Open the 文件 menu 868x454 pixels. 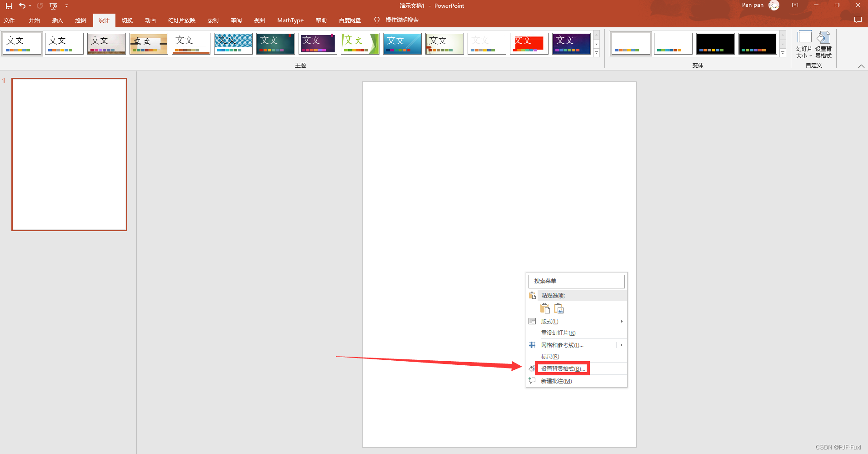(x=9, y=20)
